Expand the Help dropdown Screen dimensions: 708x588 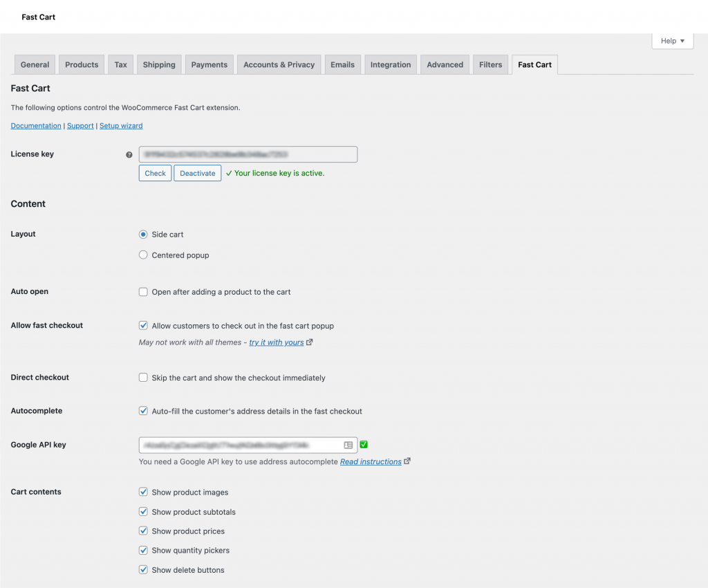click(x=672, y=41)
